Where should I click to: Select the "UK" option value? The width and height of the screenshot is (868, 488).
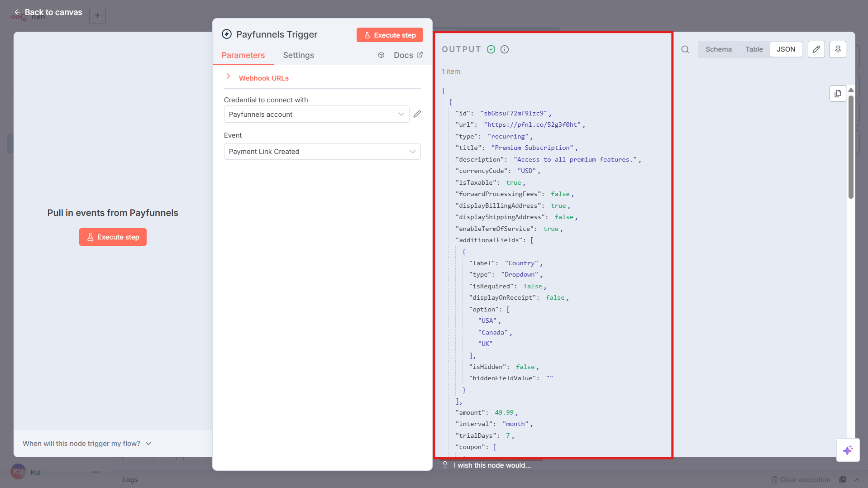485,344
